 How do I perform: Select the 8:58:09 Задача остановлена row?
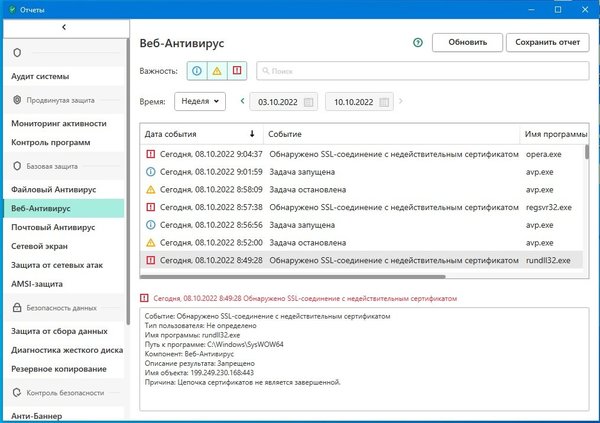[x=362, y=189]
